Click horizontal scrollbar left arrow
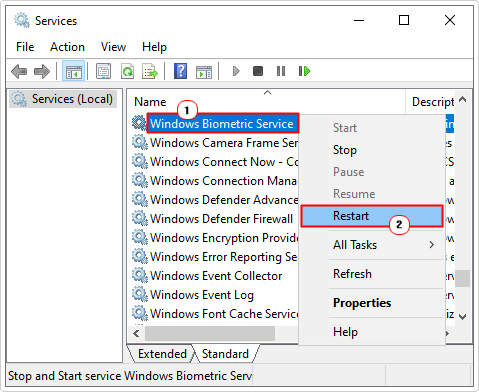The height and width of the screenshot is (392, 479). [136, 333]
